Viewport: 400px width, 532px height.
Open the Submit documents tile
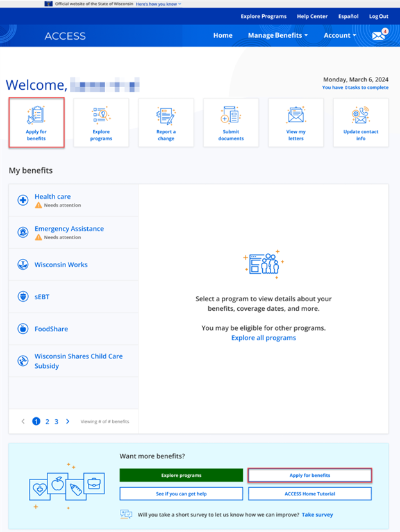point(231,122)
